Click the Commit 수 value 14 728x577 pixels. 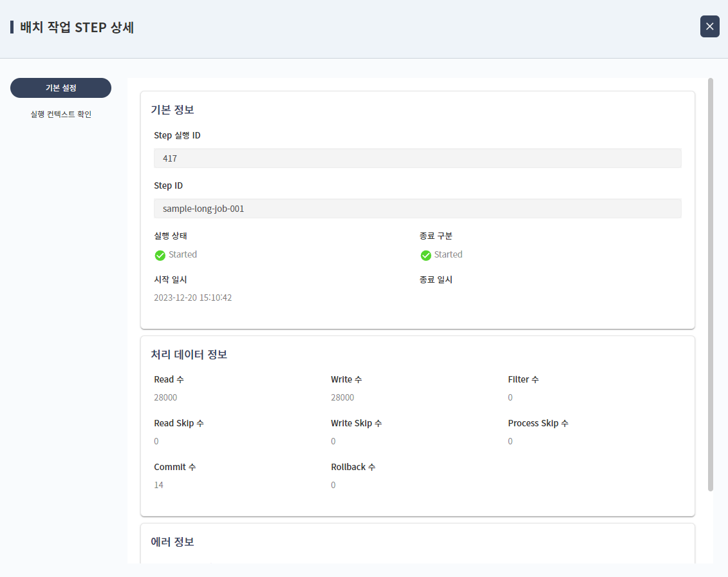[x=158, y=485]
